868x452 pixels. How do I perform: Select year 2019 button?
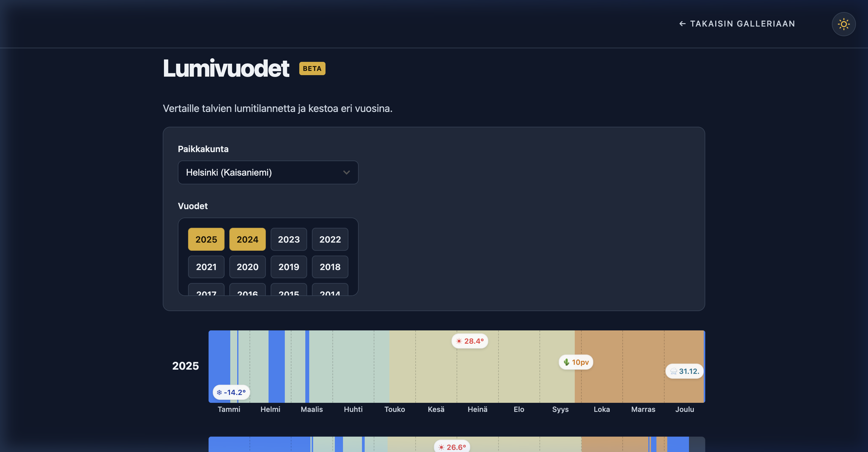click(x=289, y=267)
